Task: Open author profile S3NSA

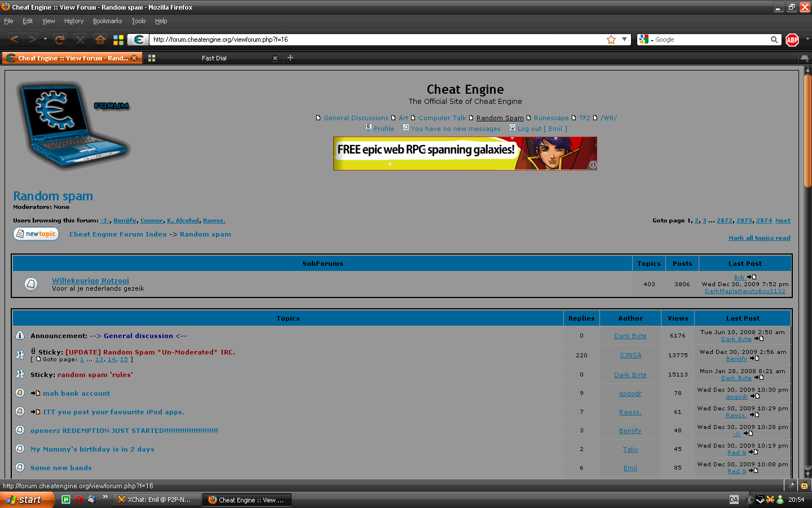Action: coord(630,355)
